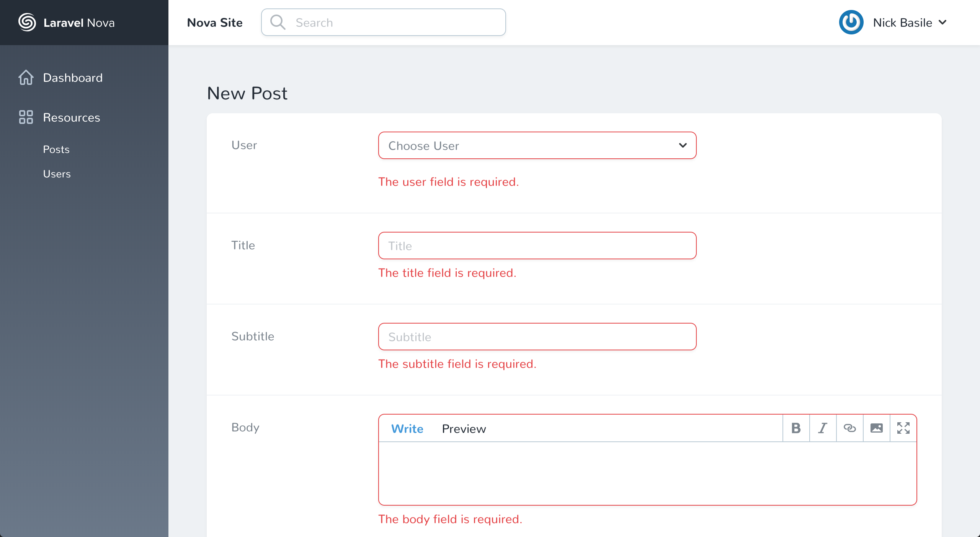Insert a link with the chain icon

tap(849, 428)
